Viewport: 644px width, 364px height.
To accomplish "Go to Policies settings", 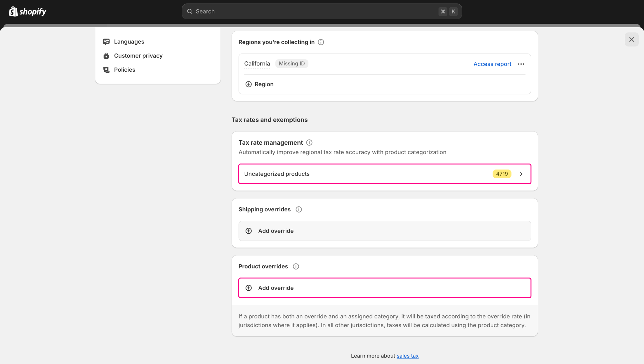I will (x=124, y=70).
